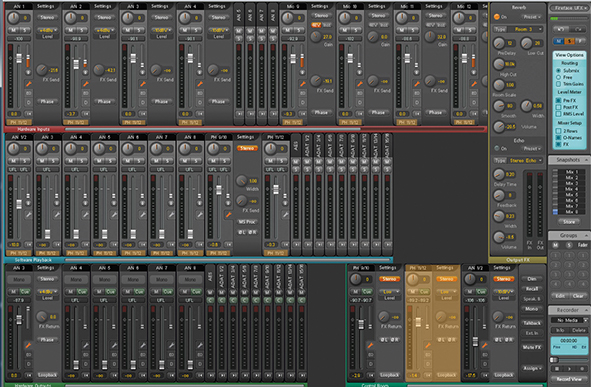Click the Talkback button
The width and height of the screenshot is (591, 387).
click(532, 323)
